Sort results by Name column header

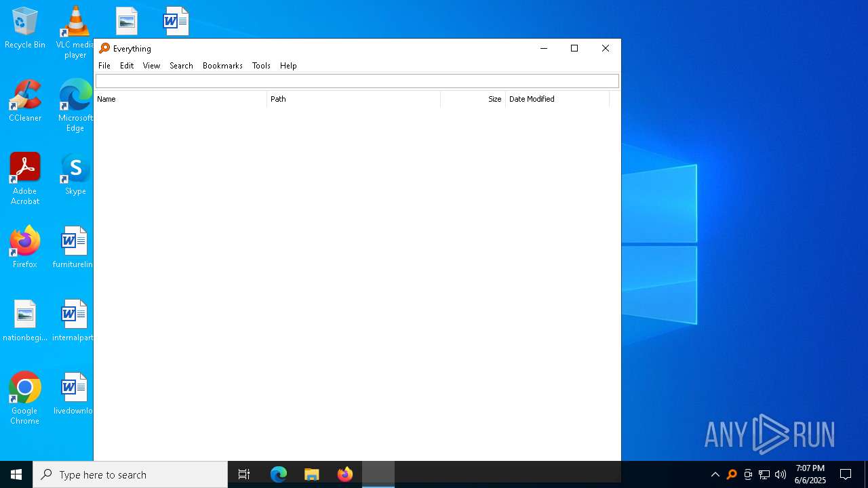180,99
